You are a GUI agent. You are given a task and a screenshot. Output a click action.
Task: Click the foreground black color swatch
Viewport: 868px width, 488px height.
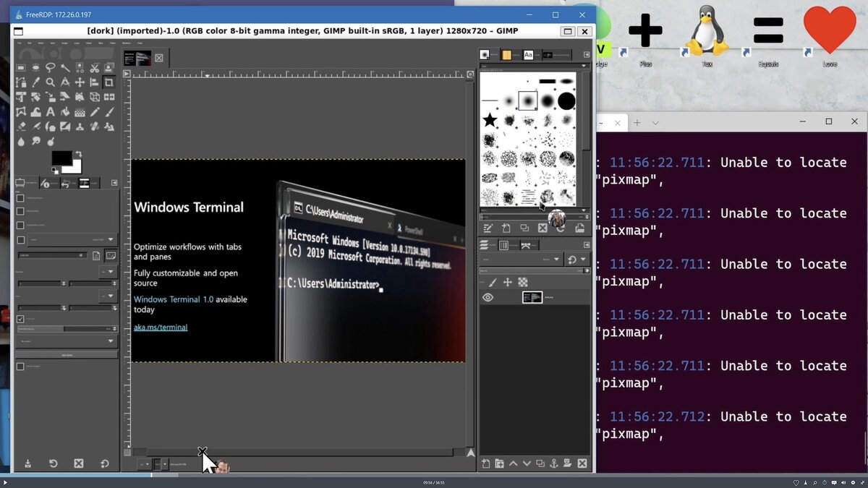[x=61, y=157]
